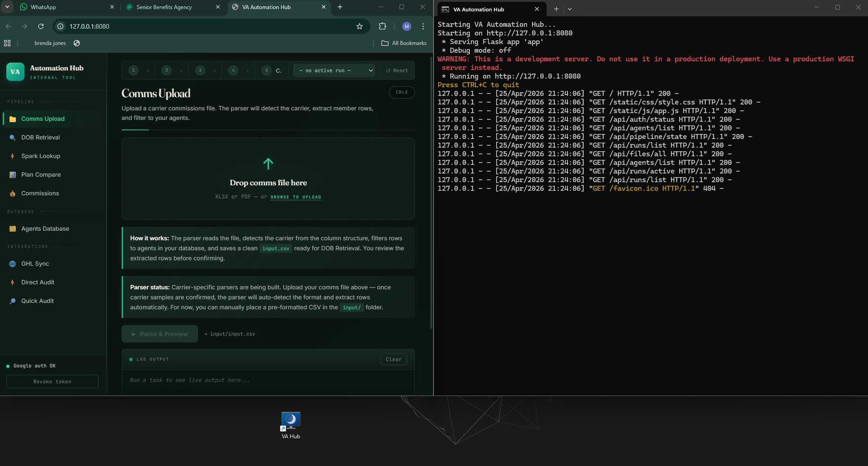Screen dimensions: 868x466
Task: Click the Browse to Upload link
Action: (x=296, y=197)
